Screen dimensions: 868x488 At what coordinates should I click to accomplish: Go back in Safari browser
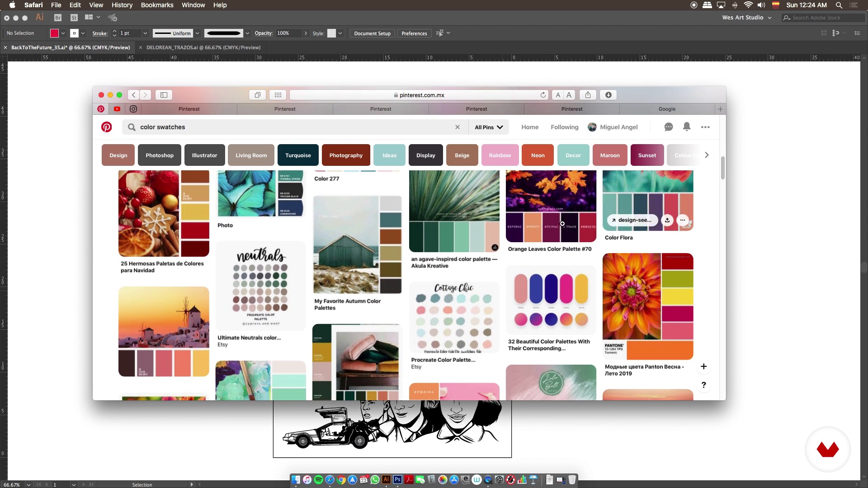point(133,95)
